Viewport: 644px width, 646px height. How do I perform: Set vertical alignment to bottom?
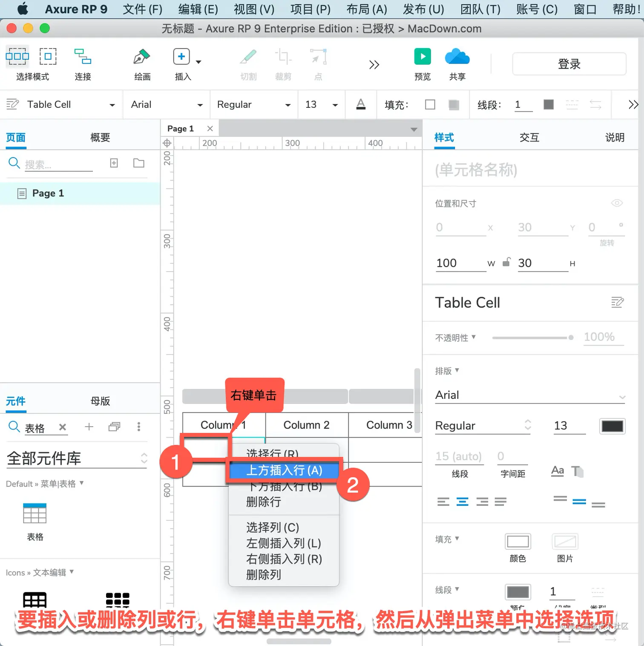point(598,505)
